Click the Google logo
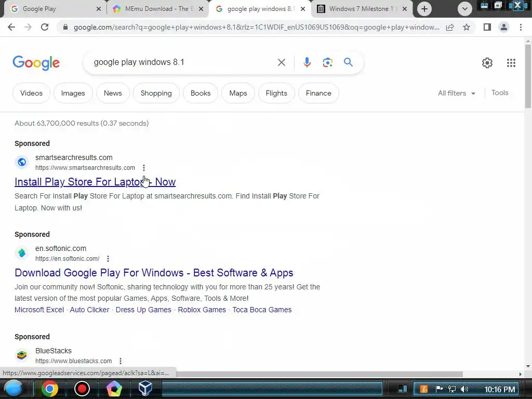The image size is (532, 399). [36, 63]
